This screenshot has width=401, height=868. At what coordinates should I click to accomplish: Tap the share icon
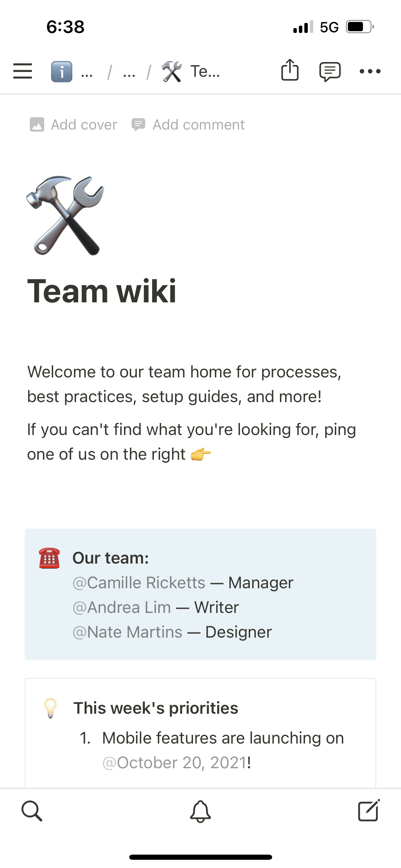point(290,70)
